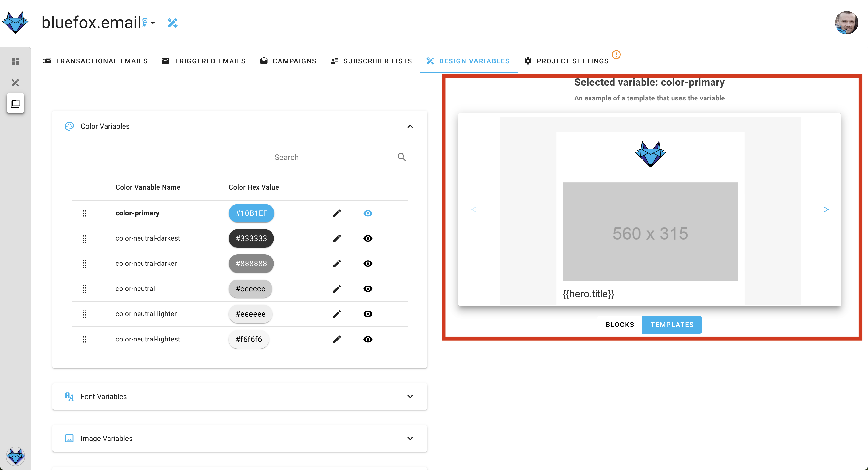Open the dashboard icon in the sidebar
Screen dimensions: 868x470
click(x=15, y=61)
